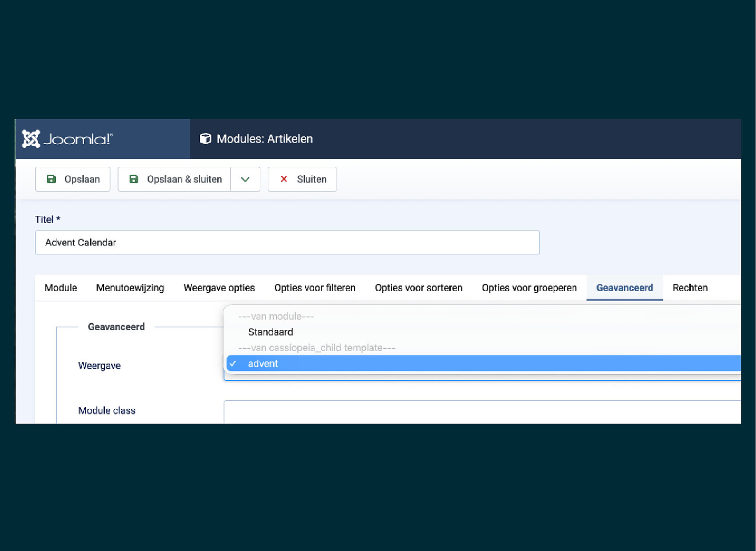The height and width of the screenshot is (551, 756).
Task: Click the save icon on Opslaan & sluiten
Action: click(x=134, y=179)
